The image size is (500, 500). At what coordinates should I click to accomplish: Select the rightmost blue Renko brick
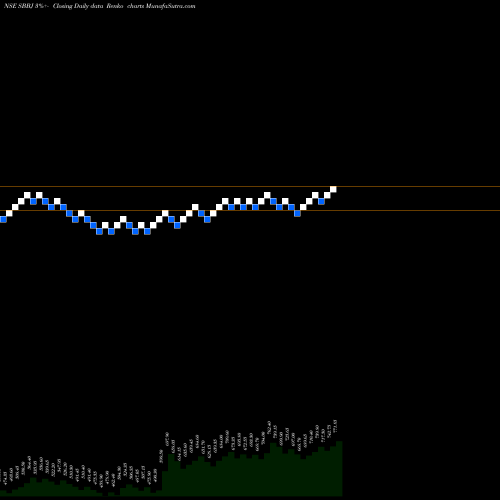(321, 201)
